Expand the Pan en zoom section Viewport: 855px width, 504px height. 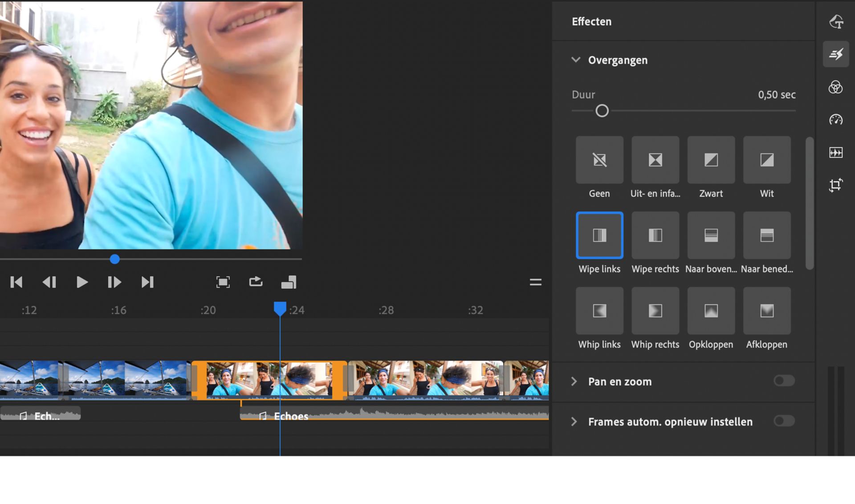point(574,382)
